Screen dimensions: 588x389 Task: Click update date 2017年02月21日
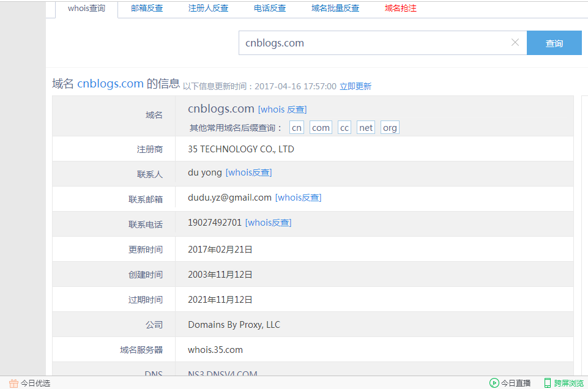(220, 250)
